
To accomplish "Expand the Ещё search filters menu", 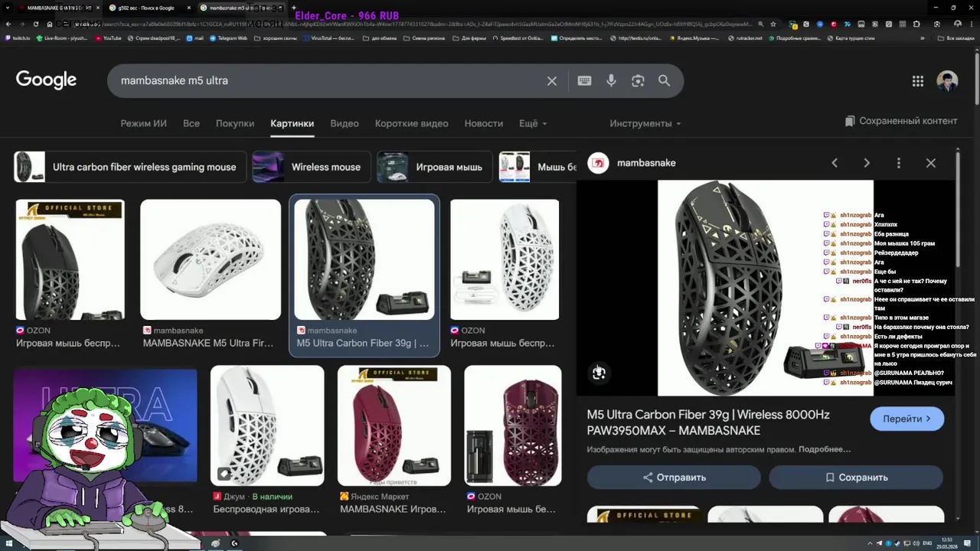I will click(x=533, y=123).
